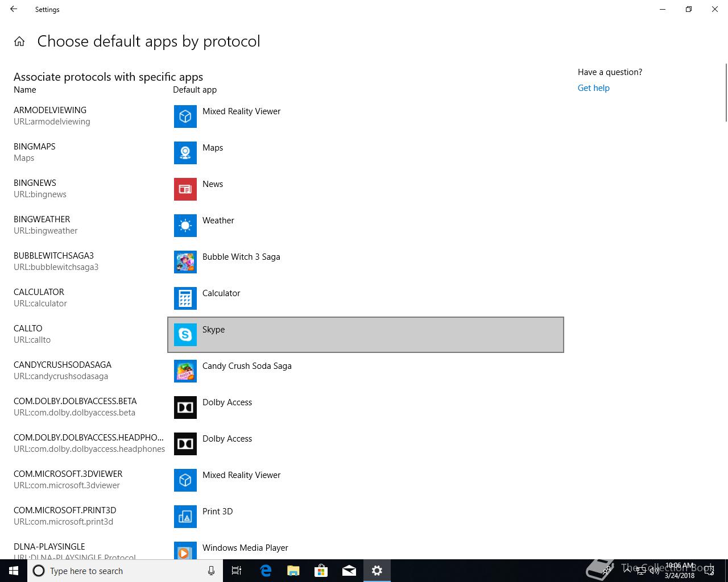The height and width of the screenshot is (582, 728).
Task: Choose the Weather default app button
Action: pos(366,226)
